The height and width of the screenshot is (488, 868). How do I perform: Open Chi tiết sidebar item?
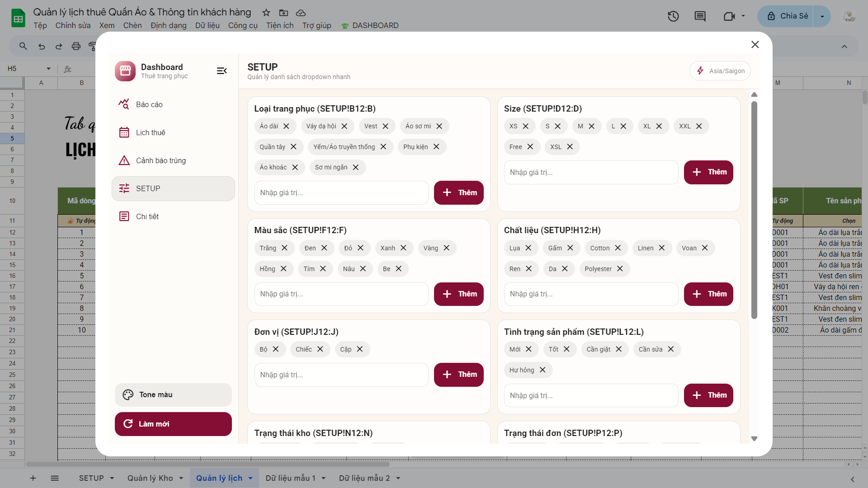[147, 216]
